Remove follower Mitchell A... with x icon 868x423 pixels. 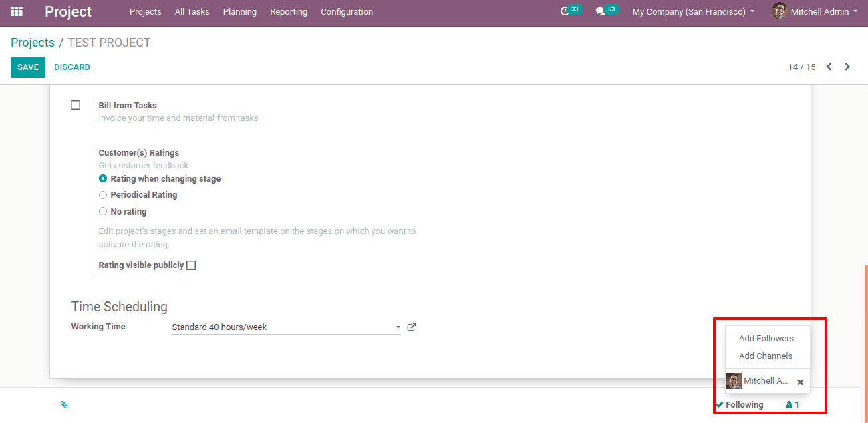pos(800,382)
